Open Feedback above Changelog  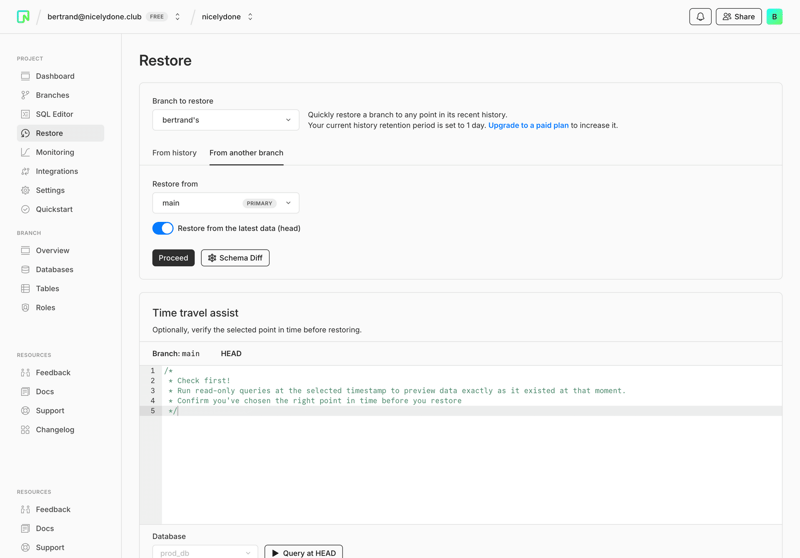pyautogui.click(x=60, y=372)
